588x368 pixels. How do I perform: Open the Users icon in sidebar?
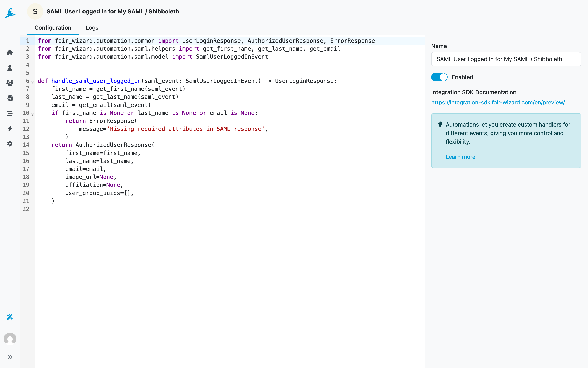point(10,68)
